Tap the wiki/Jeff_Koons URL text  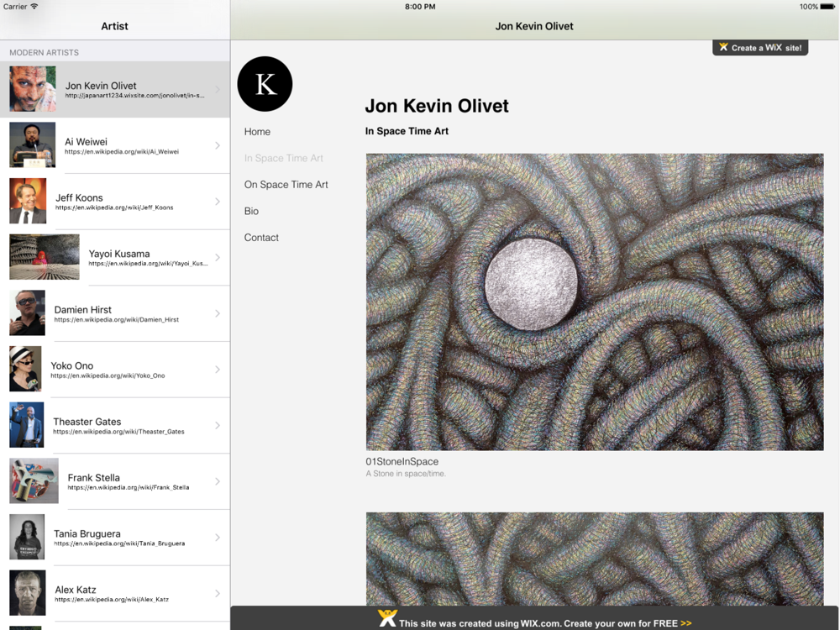[114, 207]
